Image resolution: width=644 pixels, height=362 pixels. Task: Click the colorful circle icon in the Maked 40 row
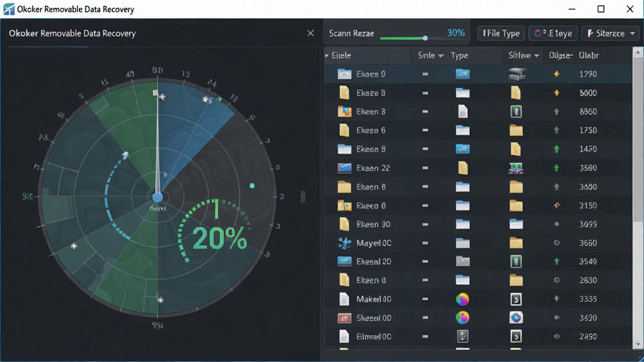[462, 299]
